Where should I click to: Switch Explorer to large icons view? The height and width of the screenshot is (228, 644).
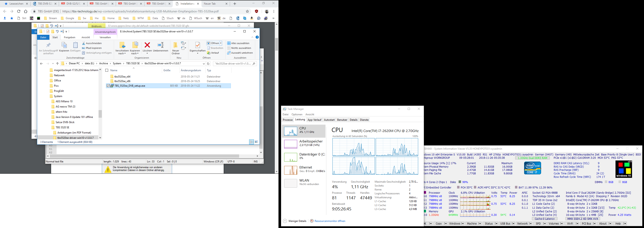pyautogui.click(x=256, y=142)
